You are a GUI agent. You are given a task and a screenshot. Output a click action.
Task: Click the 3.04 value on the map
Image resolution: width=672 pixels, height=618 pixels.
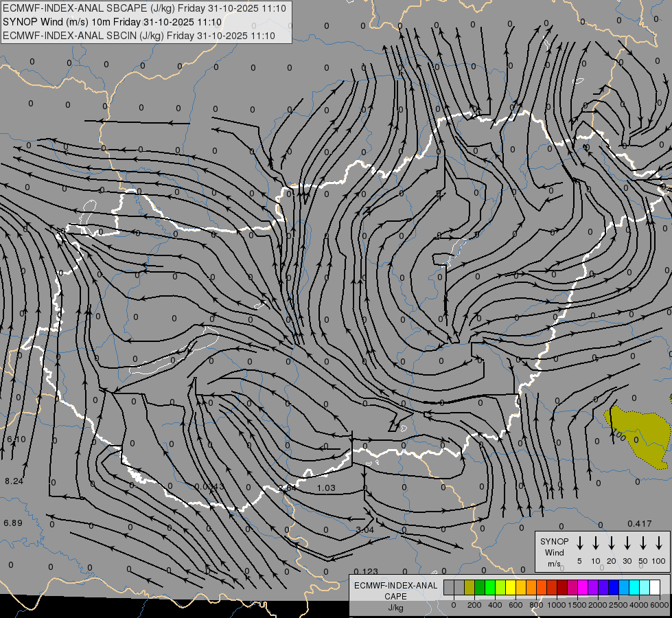365,530
